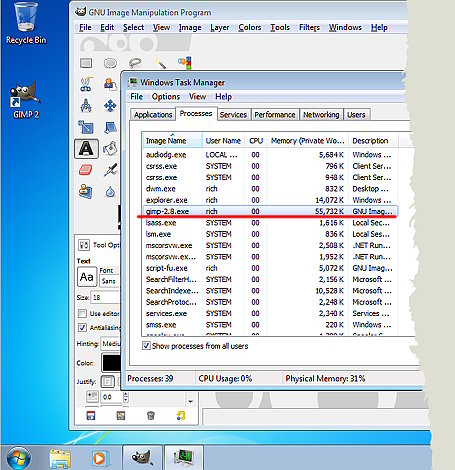Viewport: 455px width, 470px height.
Task: Click the Delete Tool Preset trash icon
Action: coord(151,415)
